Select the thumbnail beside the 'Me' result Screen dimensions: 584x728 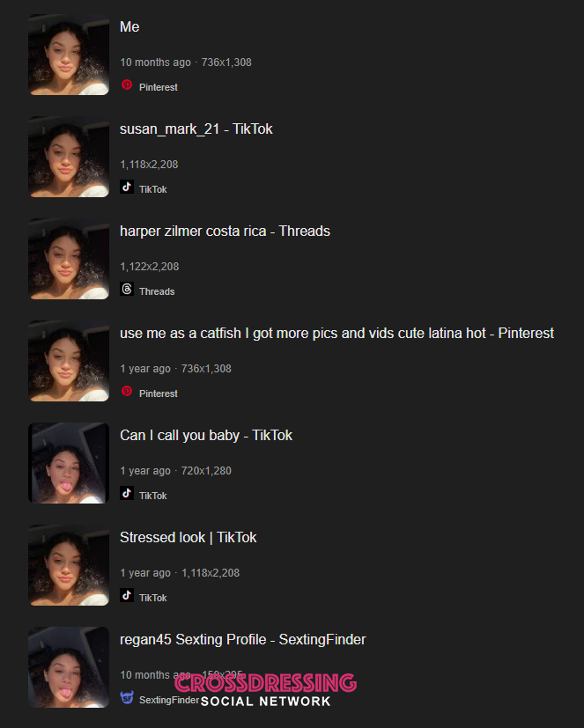pyautogui.click(x=69, y=55)
